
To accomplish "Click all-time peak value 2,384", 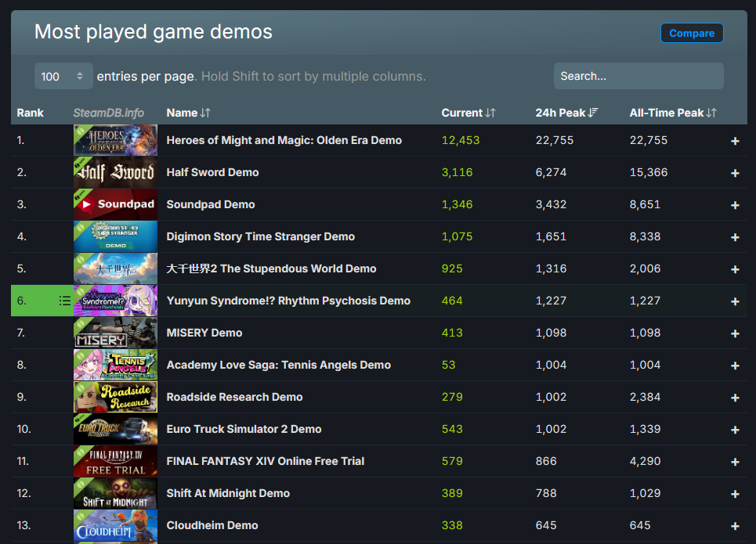I will tap(645, 397).
